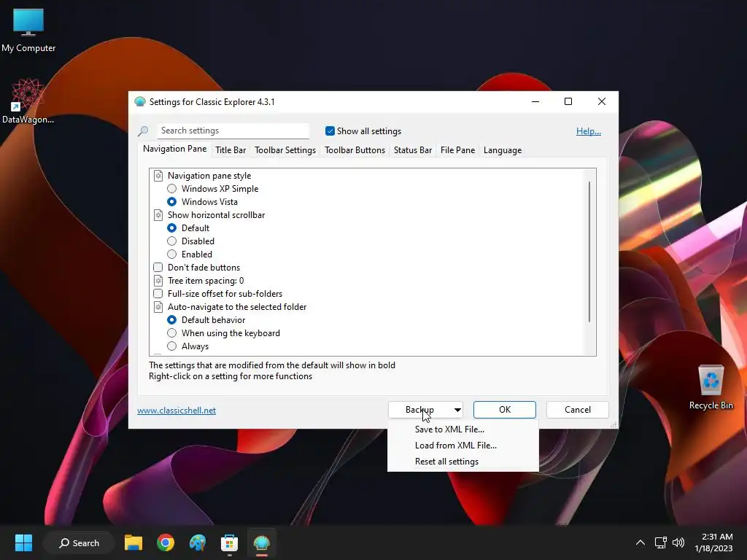Select When using the keyboard option
The width and height of the screenshot is (747, 560).
[x=171, y=333]
